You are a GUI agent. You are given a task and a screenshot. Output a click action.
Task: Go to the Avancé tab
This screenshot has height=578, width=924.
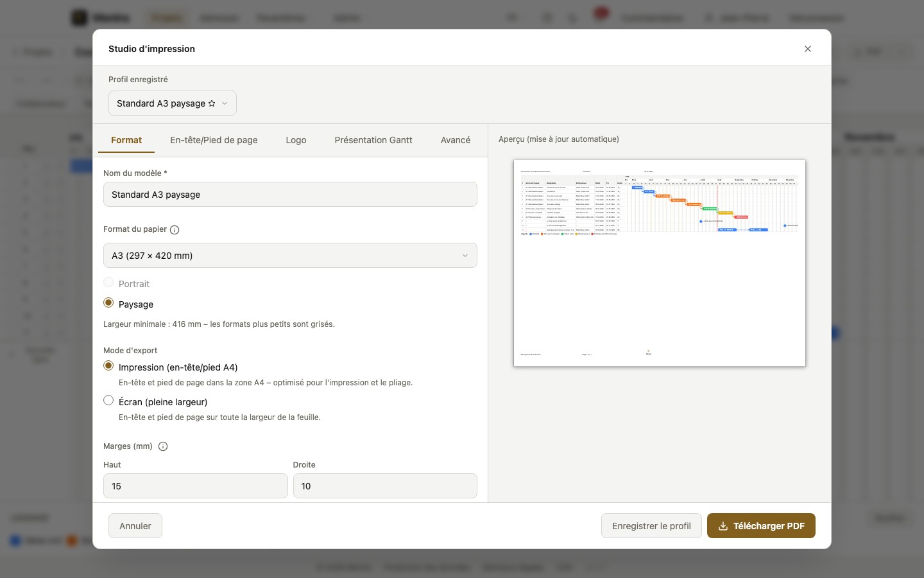pos(456,140)
